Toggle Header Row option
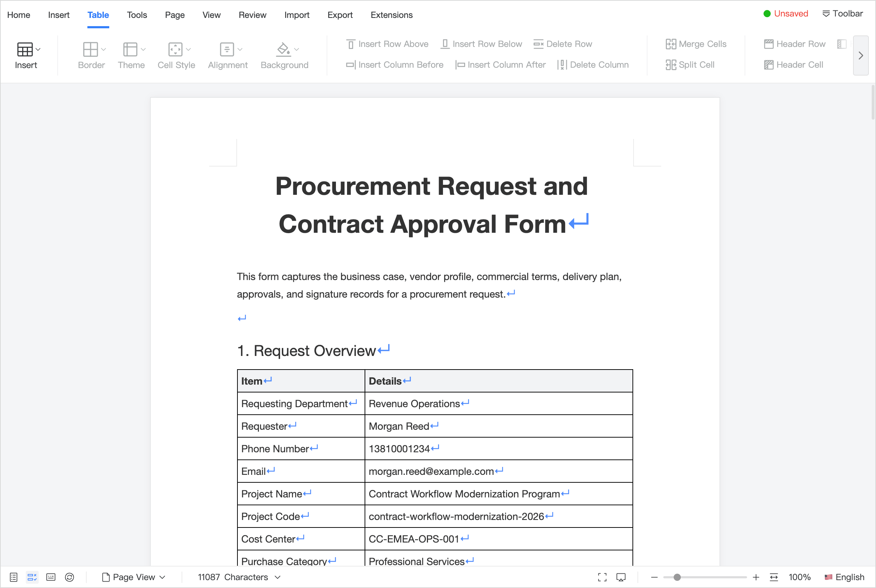Viewport: 876px width, 588px height. (795, 44)
